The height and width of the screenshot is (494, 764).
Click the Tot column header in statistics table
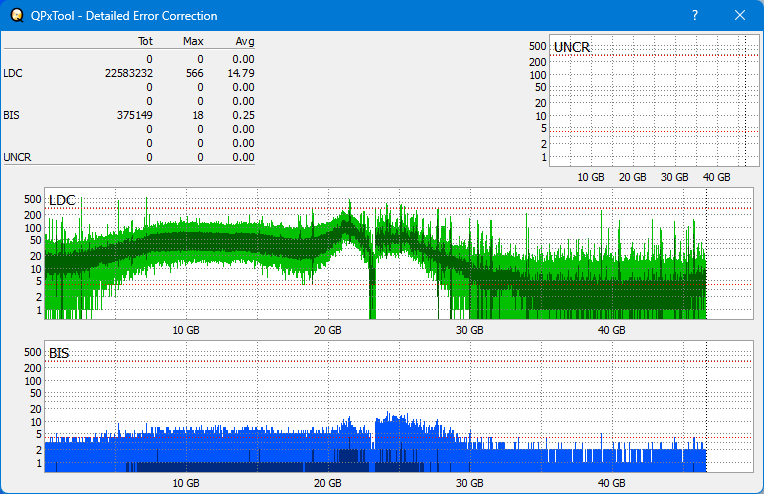(x=145, y=41)
